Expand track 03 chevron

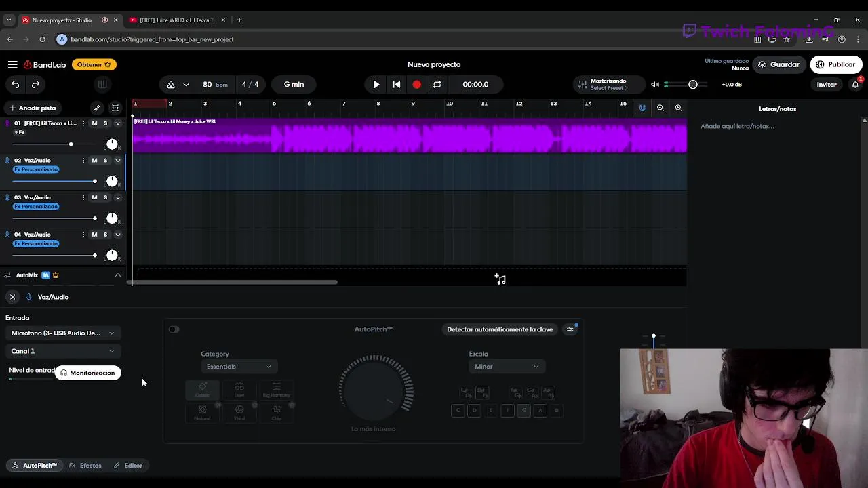117,197
